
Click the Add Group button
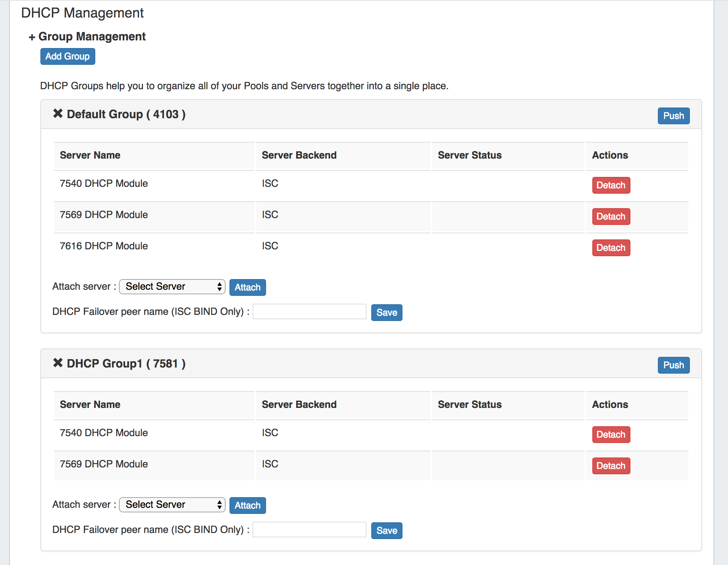coord(67,56)
